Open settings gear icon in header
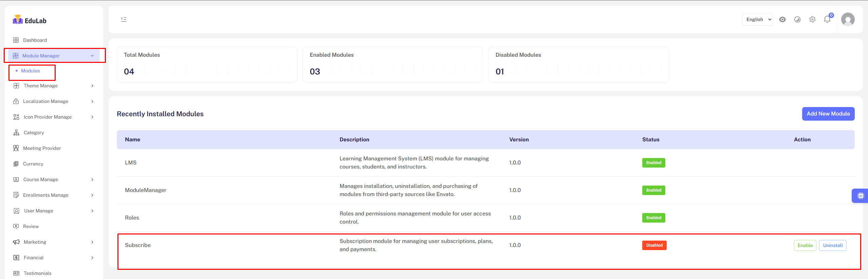Image resolution: width=868 pixels, height=279 pixels. pyautogui.click(x=812, y=19)
